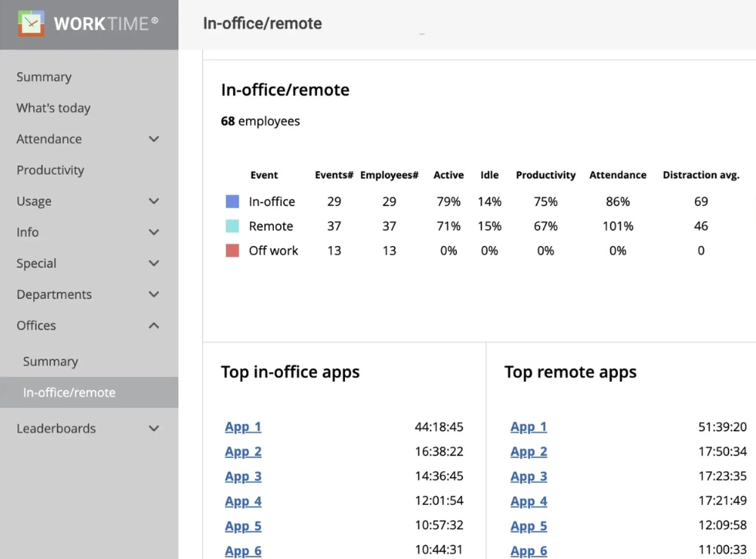Click the Off work row label

pos(273,251)
